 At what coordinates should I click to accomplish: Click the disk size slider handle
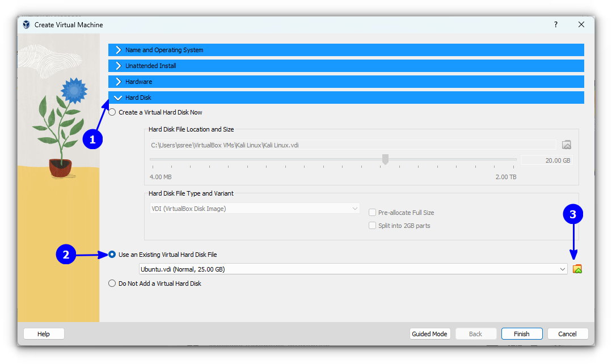385,160
